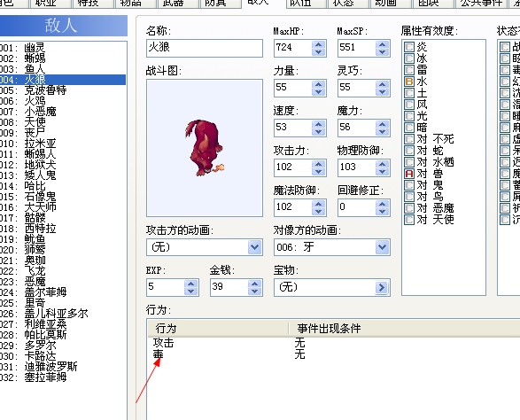Toggle 对 恶魔 efficiency box
The image size is (520, 420).
[x=409, y=208]
